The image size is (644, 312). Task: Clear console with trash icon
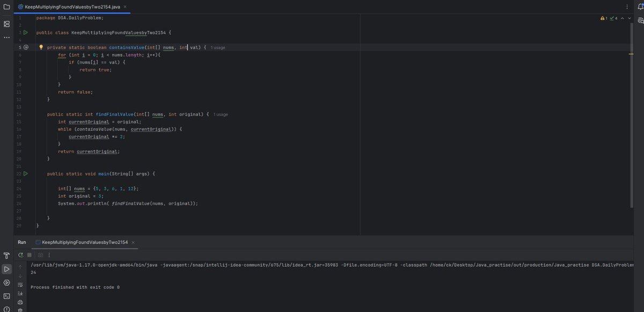[x=20, y=310]
